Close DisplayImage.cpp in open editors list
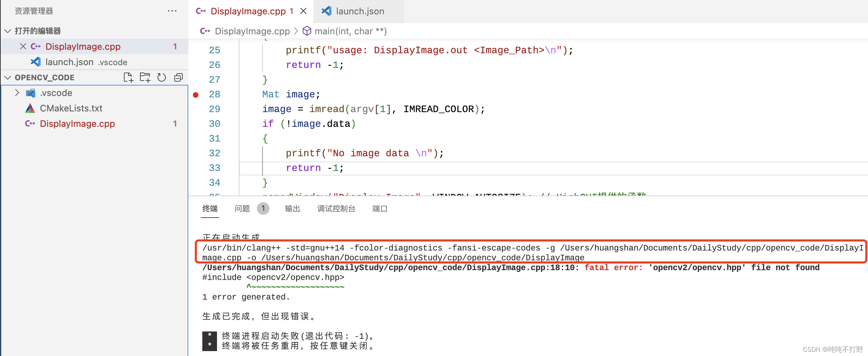Viewport: 868px width, 356px height. (x=23, y=46)
